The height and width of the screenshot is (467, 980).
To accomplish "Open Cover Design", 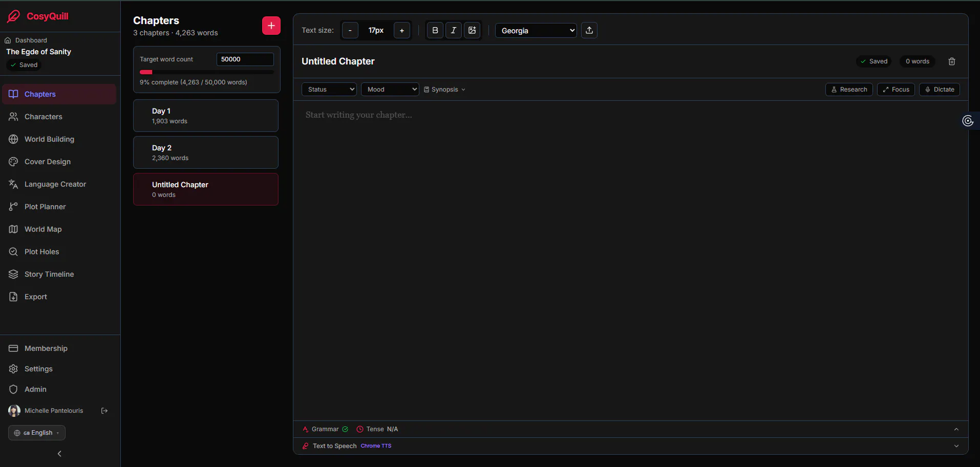I will [59, 162].
